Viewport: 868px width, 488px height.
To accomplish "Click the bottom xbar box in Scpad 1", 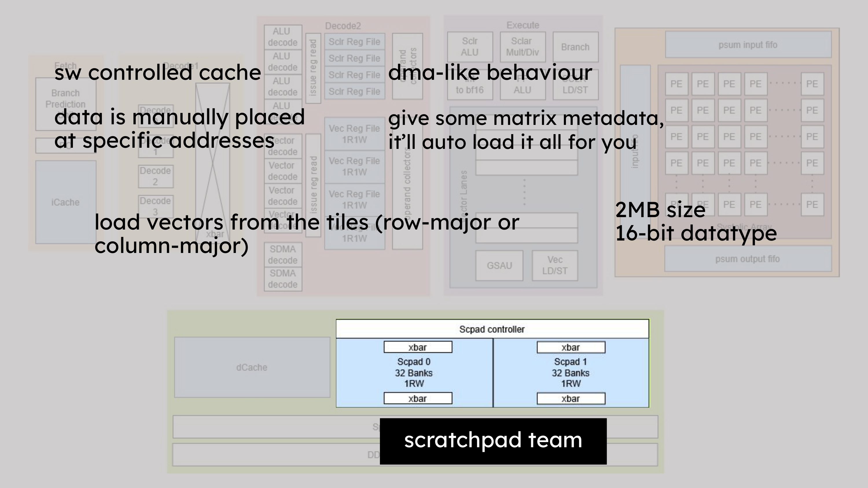I will click(x=571, y=398).
